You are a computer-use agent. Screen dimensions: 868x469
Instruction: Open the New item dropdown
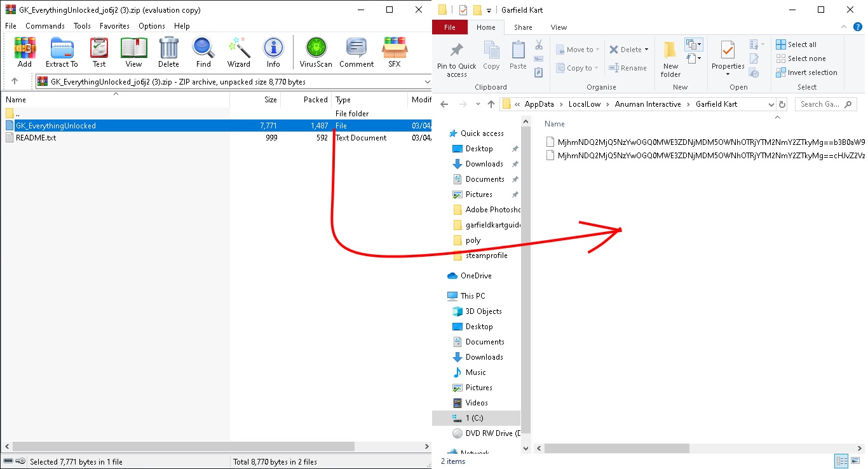point(693,44)
